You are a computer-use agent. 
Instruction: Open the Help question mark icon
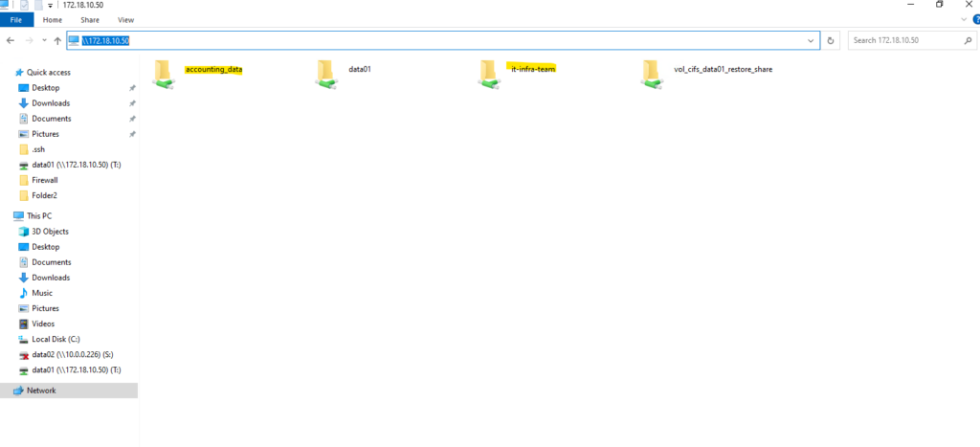pyautogui.click(x=975, y=19)
